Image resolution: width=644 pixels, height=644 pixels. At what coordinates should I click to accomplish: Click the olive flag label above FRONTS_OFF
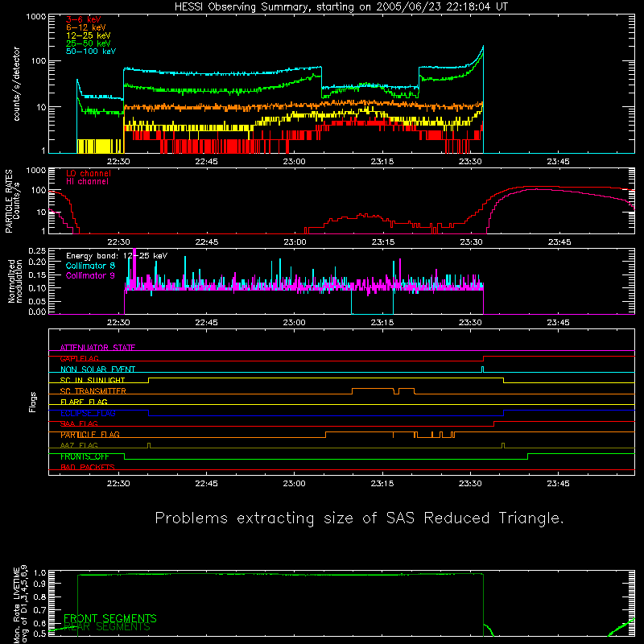79,445
